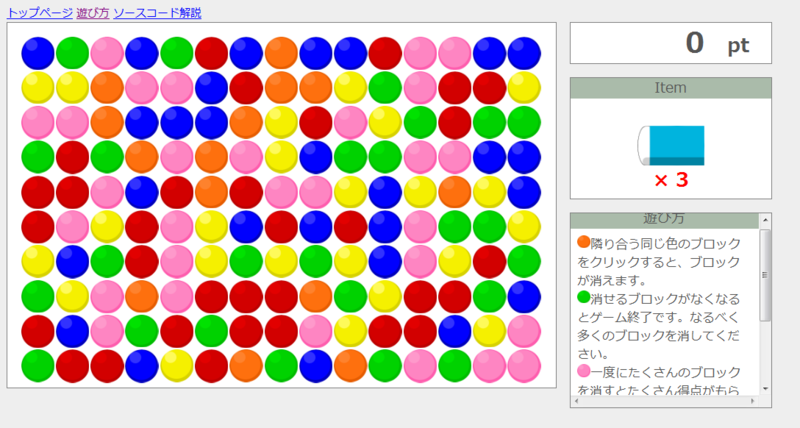Click the first blue ball in third row

142,122
